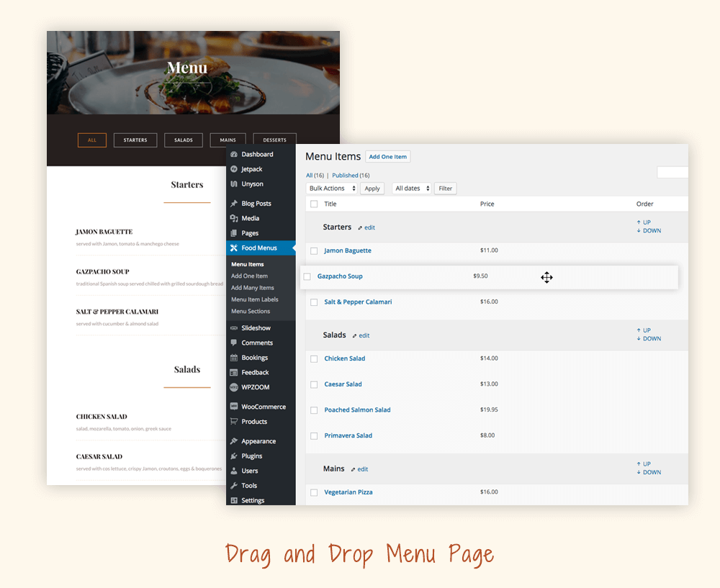This screenshot has width=720, height=588.
Task: Check the Poached Salmon Salad checkbox
Action: coord(314,410)
